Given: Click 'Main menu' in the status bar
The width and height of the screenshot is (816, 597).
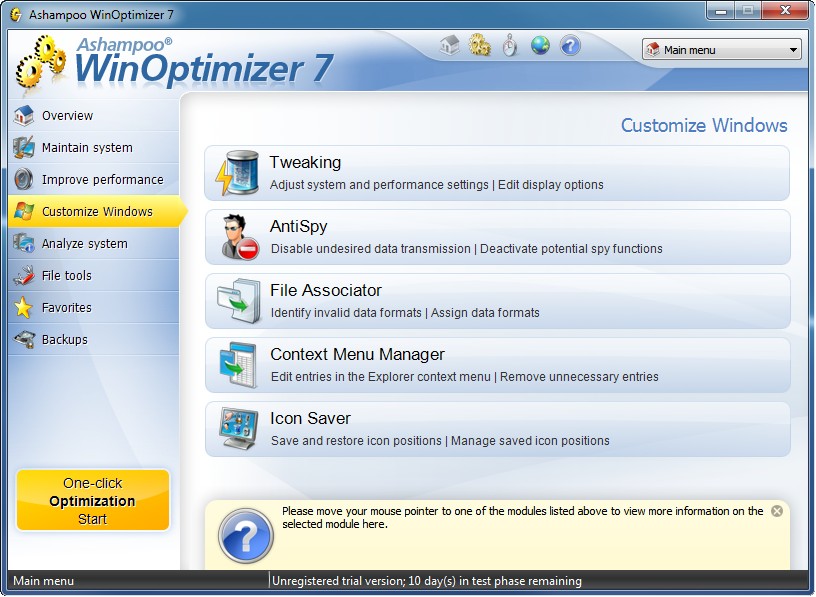Looking at the screenshot, I should [x=44, y=581].
